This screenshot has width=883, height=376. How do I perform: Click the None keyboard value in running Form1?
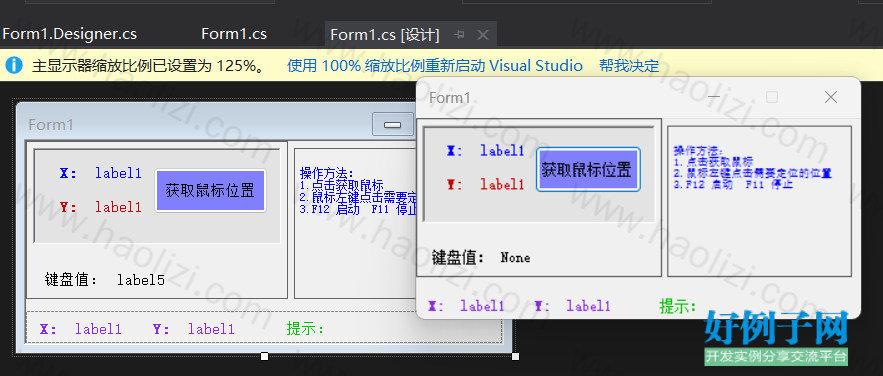pos(515,258)
